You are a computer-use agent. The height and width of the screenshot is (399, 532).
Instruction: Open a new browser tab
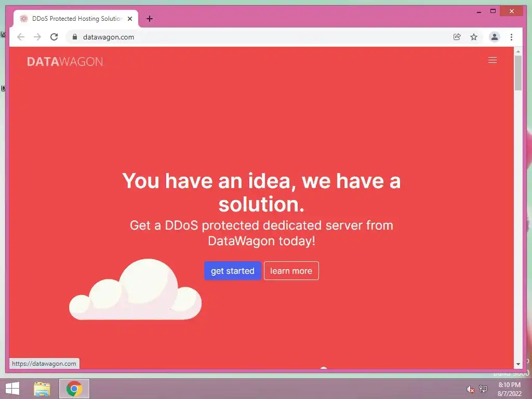click(150, 19)
